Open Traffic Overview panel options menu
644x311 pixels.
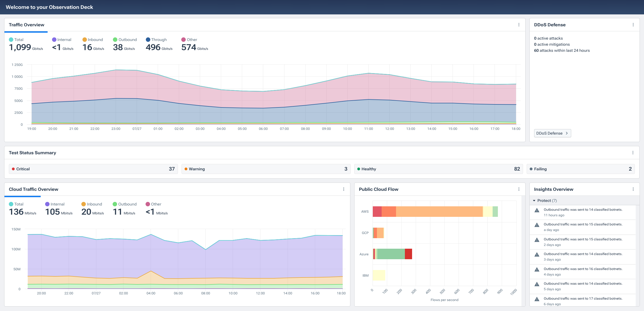(519, 25)
